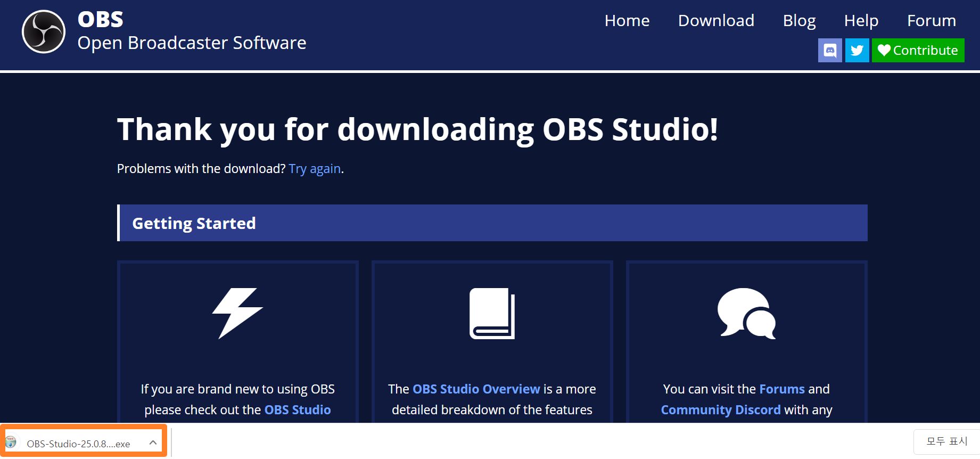This screenshot has height=459, width=980.
Task: Click the OBS circular logo icon
Action: 44,31
